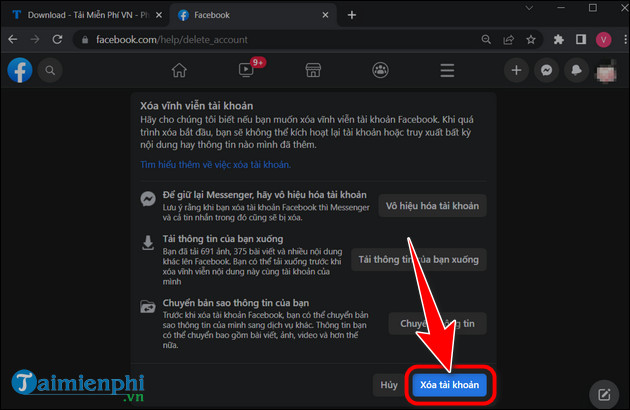Open the Watch video icon with 9+ badge

point(246,70)
